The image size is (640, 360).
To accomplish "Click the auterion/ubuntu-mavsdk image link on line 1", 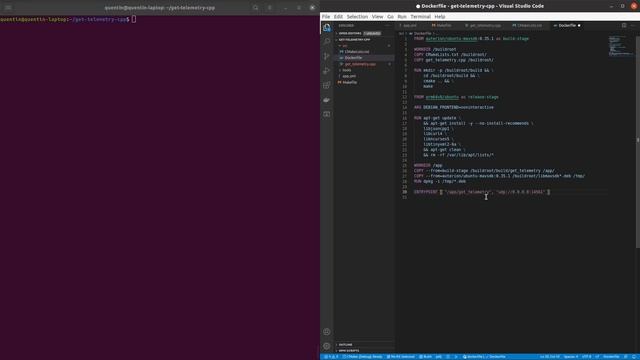I will pos(451,39).
